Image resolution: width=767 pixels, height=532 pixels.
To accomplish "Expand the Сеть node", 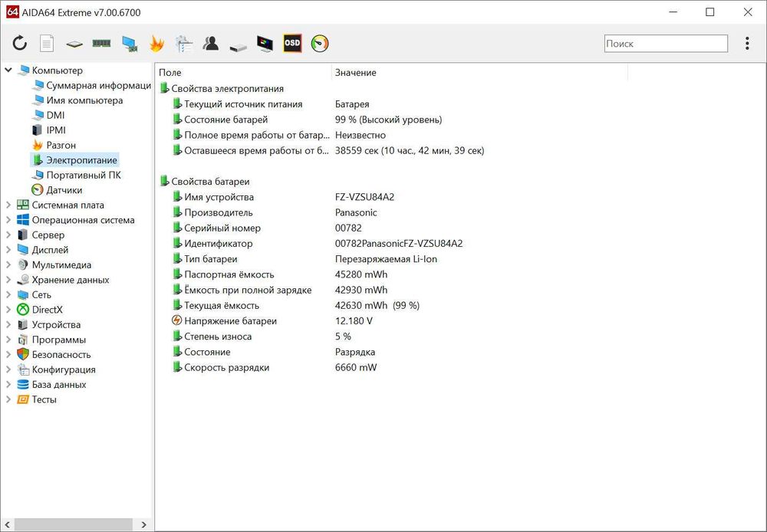I will click(x=8, y=295).
